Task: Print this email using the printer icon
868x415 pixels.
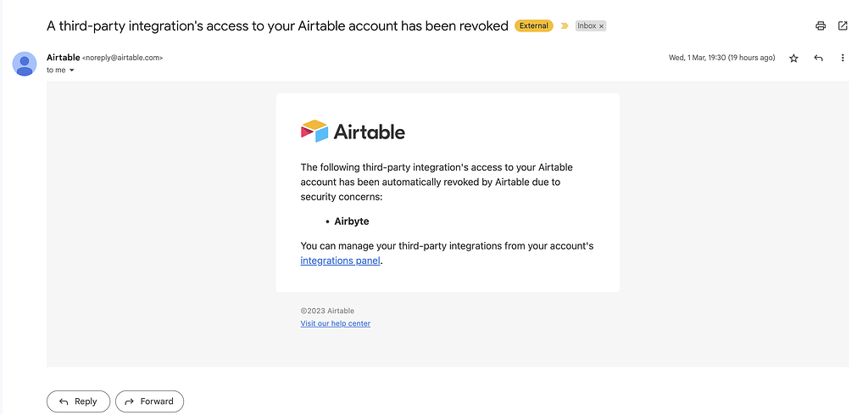Action: click(821, 25)
